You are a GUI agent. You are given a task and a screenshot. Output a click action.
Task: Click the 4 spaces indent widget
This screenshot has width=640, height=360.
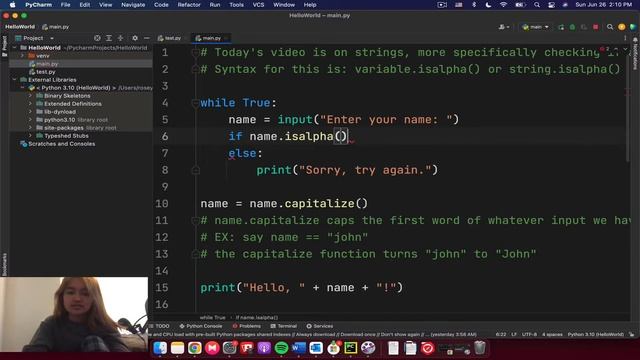(552, 334)
